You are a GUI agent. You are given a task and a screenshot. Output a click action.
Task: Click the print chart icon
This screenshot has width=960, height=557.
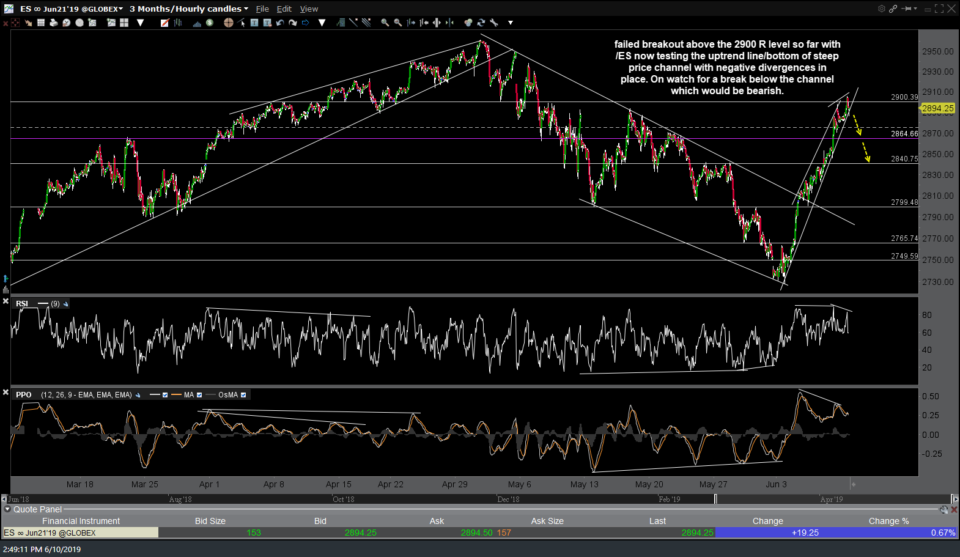point(53,23)
